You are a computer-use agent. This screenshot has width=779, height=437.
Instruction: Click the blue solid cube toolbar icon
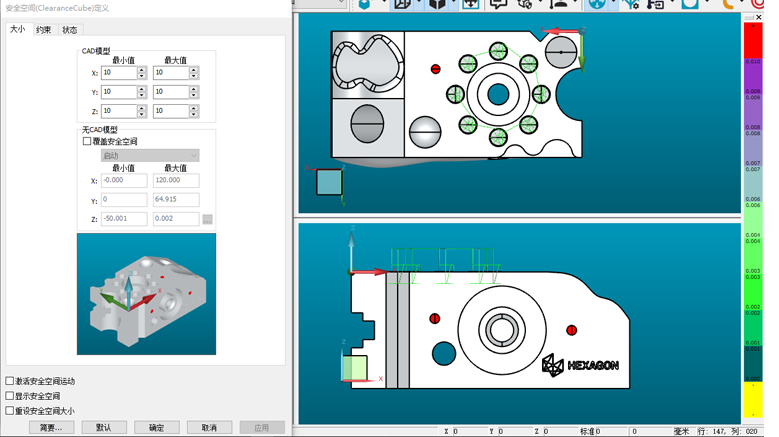click(365, 4)
